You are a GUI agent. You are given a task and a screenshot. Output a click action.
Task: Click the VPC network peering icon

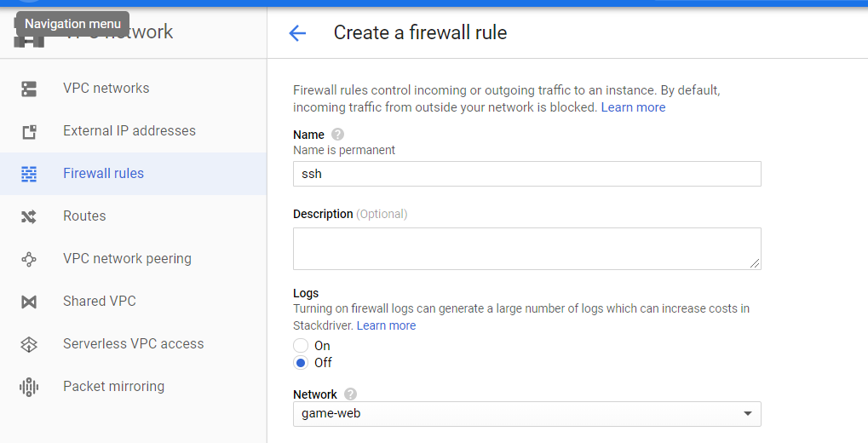pyautogui.click(x=29, y=259)
